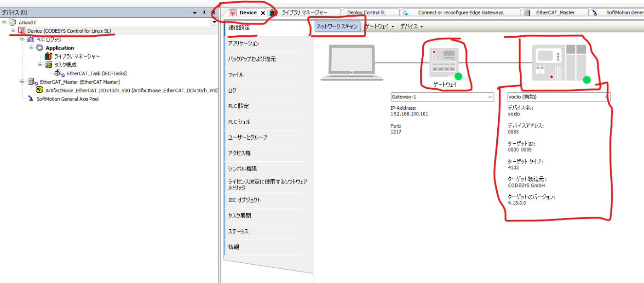
Task: Select the ファイル side tab
Action: click(269, 74)
